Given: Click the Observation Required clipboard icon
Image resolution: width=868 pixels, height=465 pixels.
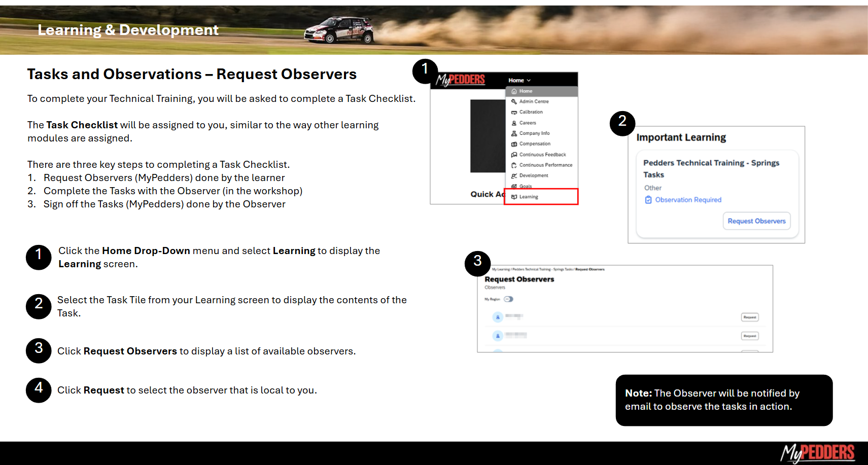Looking at the screenshot, I should 648,200.
